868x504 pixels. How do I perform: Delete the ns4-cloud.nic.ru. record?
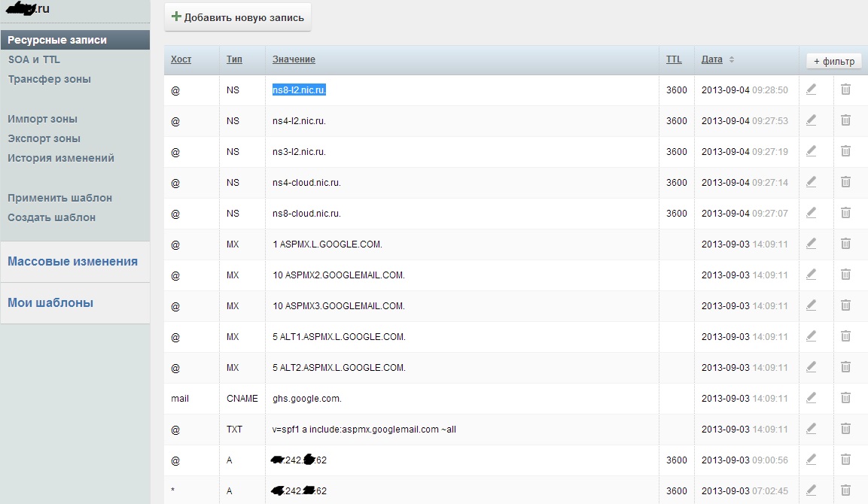coord(845,182)
